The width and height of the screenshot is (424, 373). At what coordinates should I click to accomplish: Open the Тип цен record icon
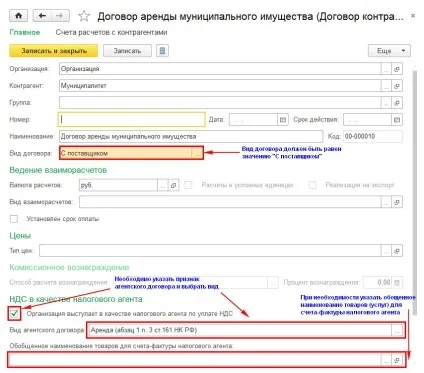click(x=397, y=251)
